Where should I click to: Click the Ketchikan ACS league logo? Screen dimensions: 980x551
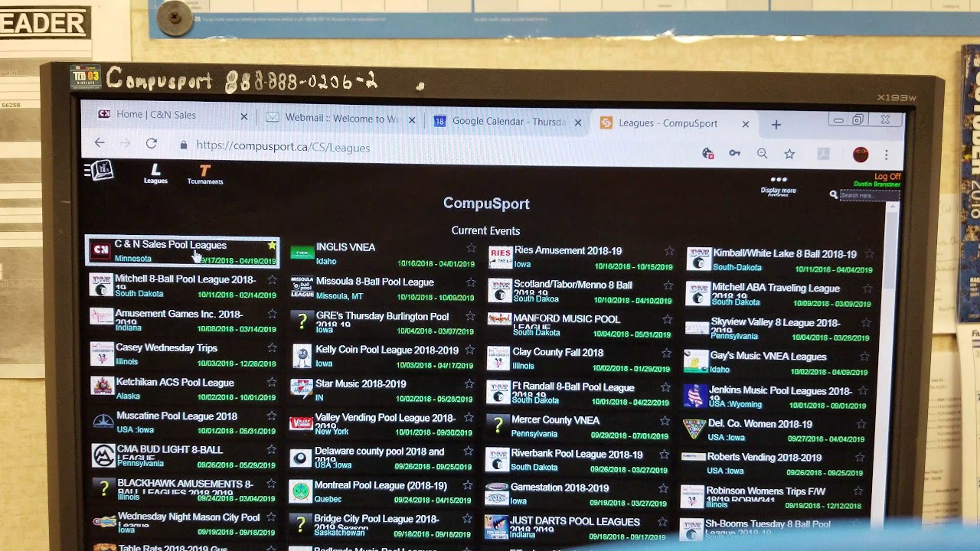[102, 385]
